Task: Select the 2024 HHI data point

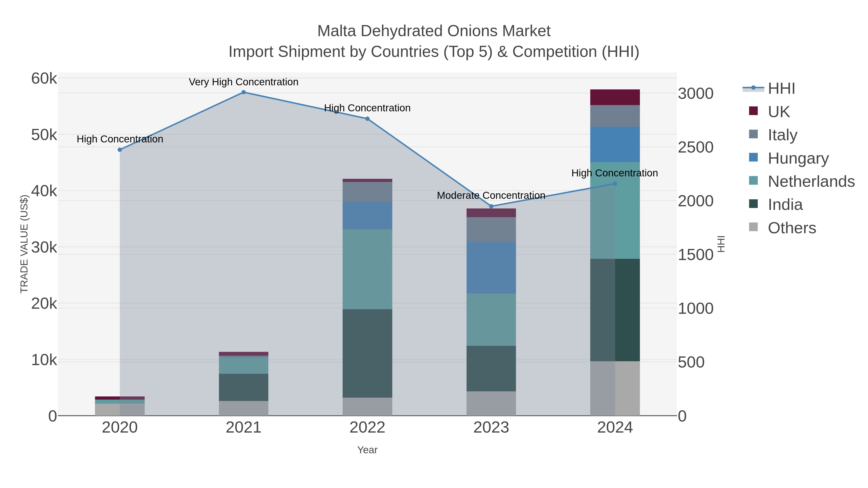Action: point(615,184)
